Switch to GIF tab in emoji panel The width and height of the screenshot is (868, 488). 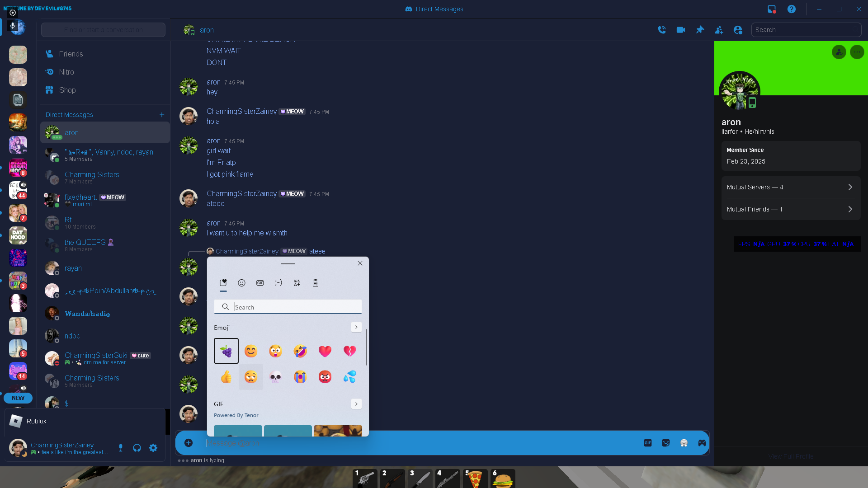pos(260,283)
